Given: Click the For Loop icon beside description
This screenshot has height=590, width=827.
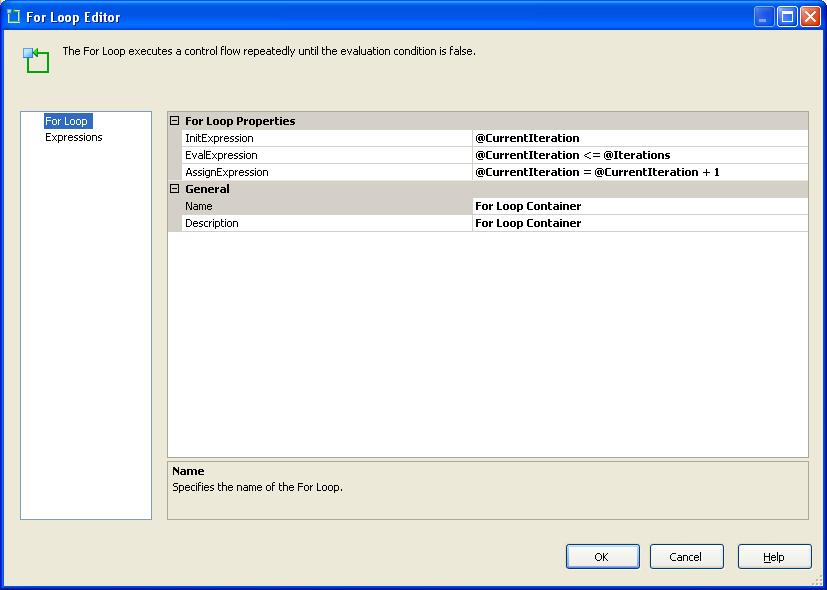Looking at the screenshot, I should (x=36, y=60).
